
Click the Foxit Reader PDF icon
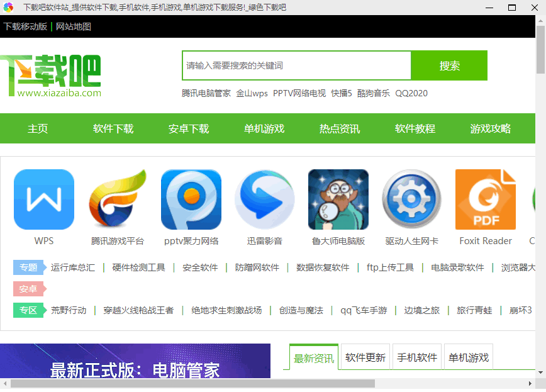point(486,199)
